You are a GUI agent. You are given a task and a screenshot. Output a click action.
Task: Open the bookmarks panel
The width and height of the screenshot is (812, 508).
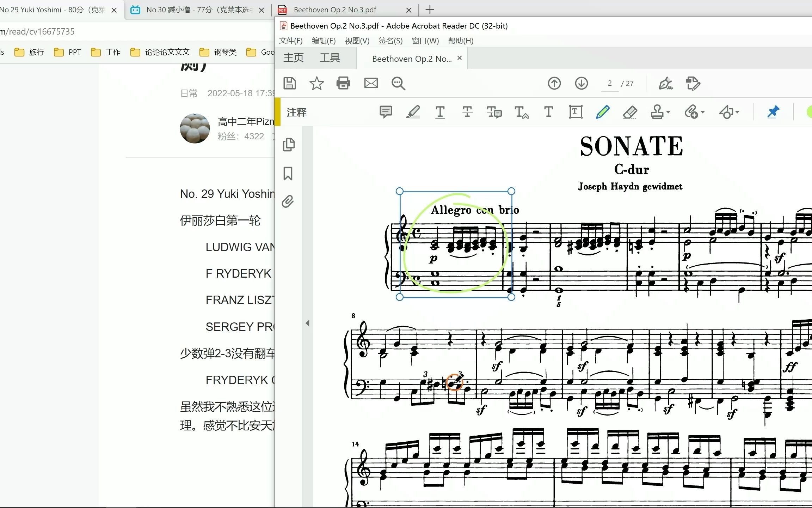tap(288, 174)
